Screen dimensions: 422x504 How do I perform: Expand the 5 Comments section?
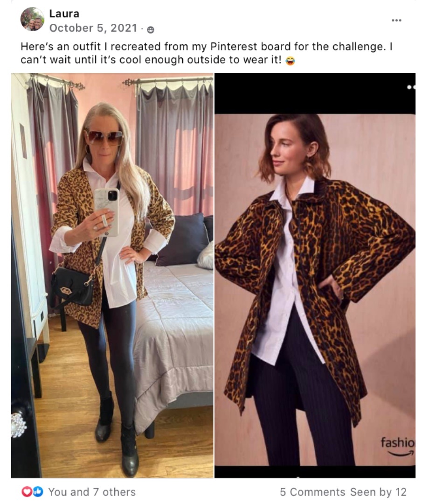pyautogui.click(x=312, y=492)
